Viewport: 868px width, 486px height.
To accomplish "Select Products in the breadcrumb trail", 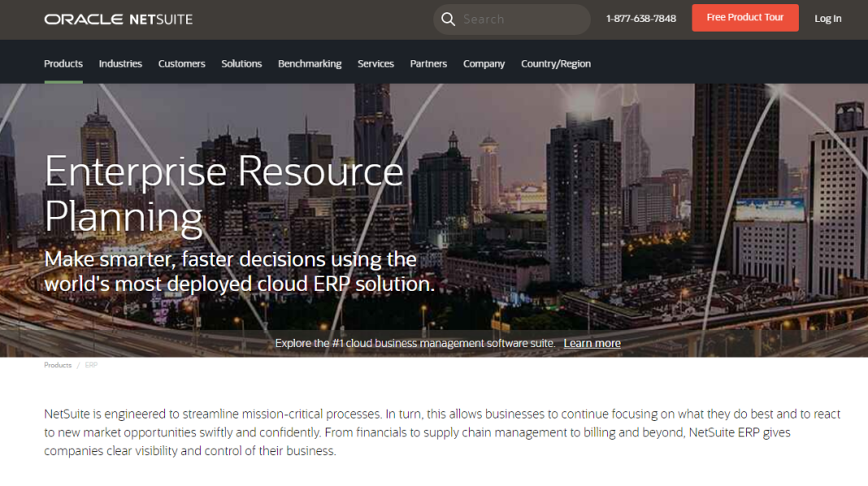I will click(57, 365).
